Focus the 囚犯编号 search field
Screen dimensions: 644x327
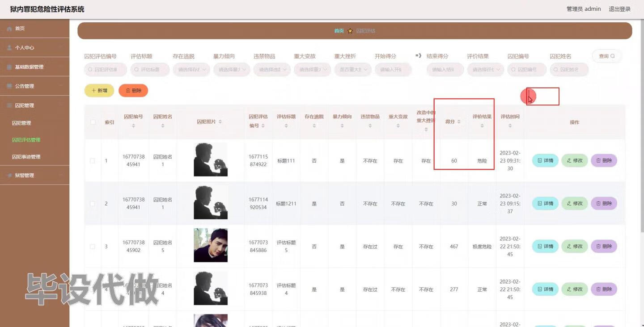point(526,70)
